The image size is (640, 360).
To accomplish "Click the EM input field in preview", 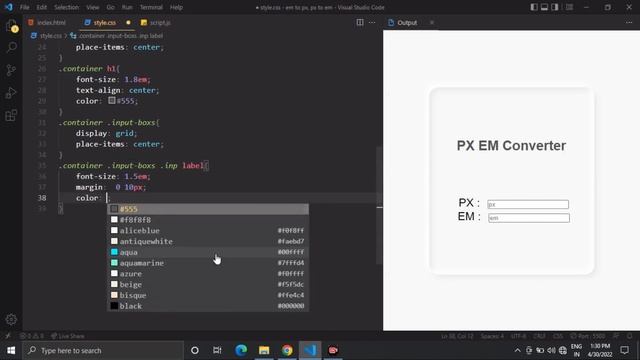I will coord(529,218).
